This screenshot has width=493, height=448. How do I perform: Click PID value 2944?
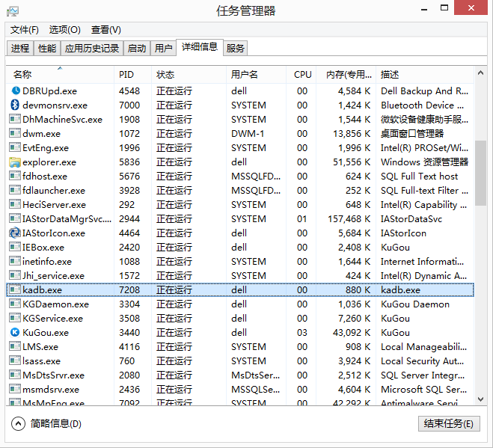[129, 218]
